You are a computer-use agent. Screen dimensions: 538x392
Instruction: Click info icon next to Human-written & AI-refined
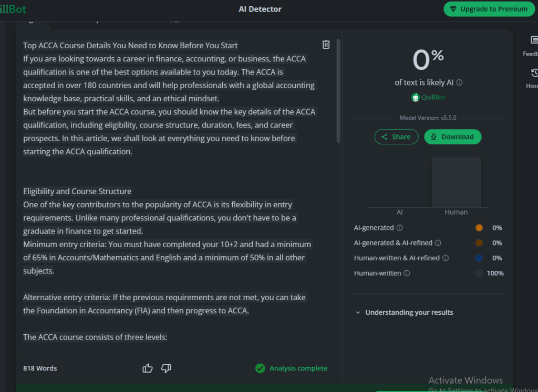click(446, 258)
